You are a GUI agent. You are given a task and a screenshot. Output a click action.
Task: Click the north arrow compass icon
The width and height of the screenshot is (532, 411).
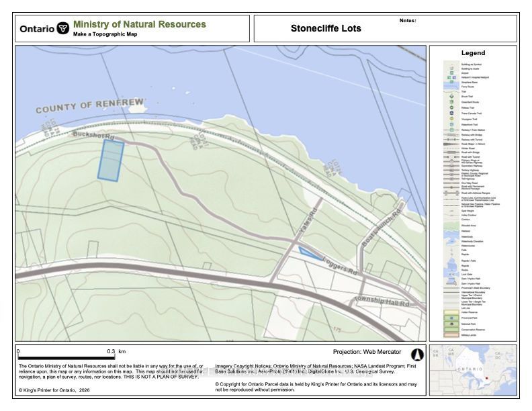point(417,355)
